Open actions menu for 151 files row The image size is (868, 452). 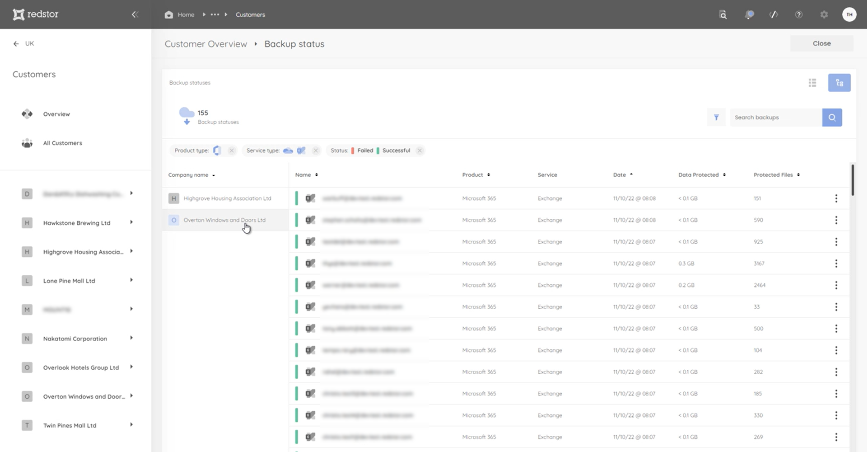pyautogui.click(x=836, y=198)
